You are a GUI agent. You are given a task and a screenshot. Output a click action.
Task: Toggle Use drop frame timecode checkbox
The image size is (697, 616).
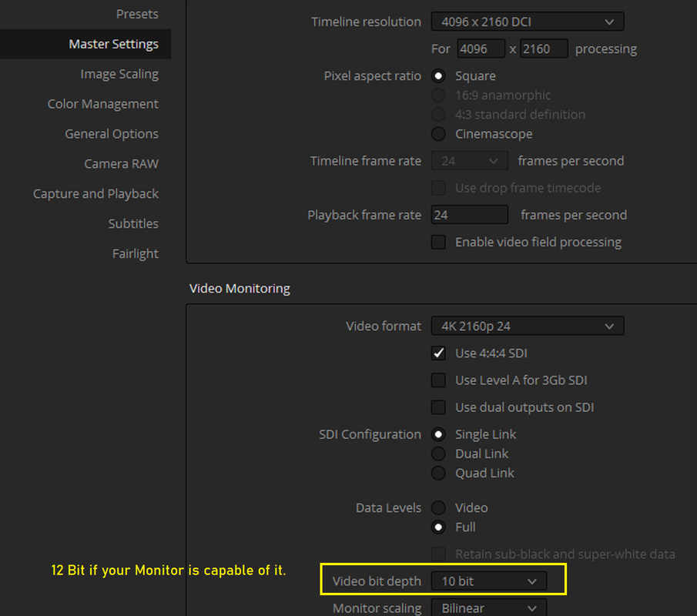438,188
